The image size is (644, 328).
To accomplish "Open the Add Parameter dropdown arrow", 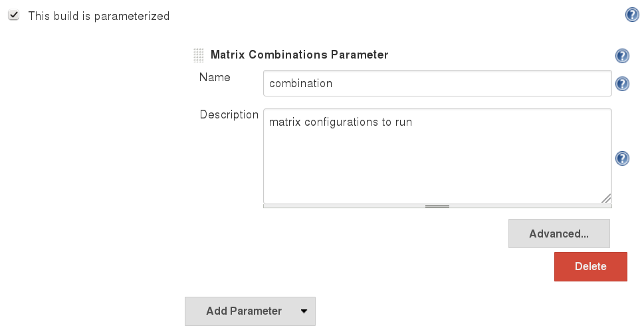I will [304, 311].
